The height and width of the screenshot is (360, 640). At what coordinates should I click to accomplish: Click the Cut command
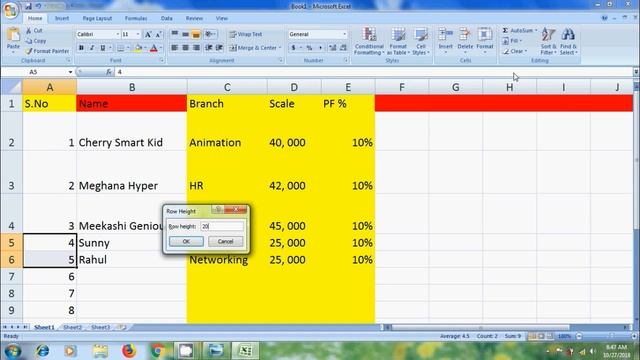click(34, 31)
